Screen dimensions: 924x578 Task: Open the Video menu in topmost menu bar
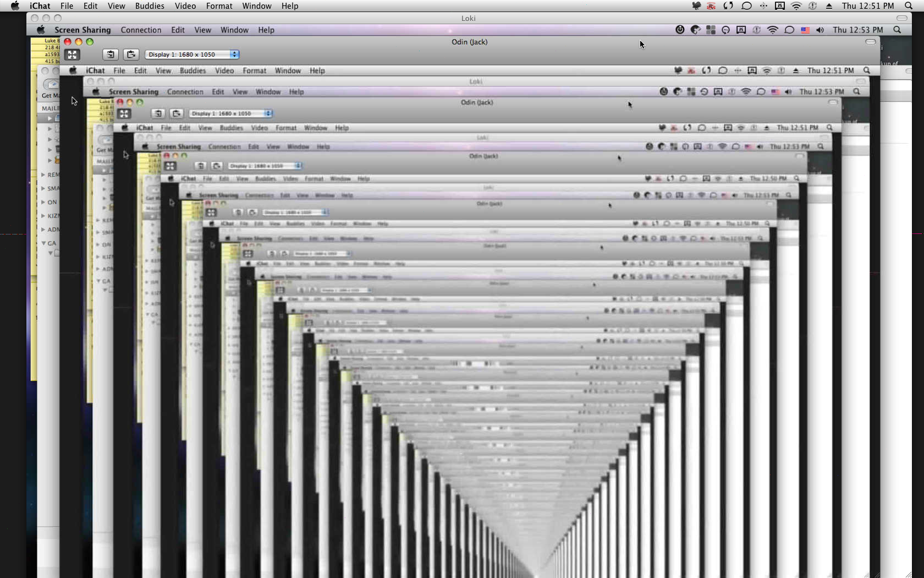pyautogui.click(x=185, y=6)
